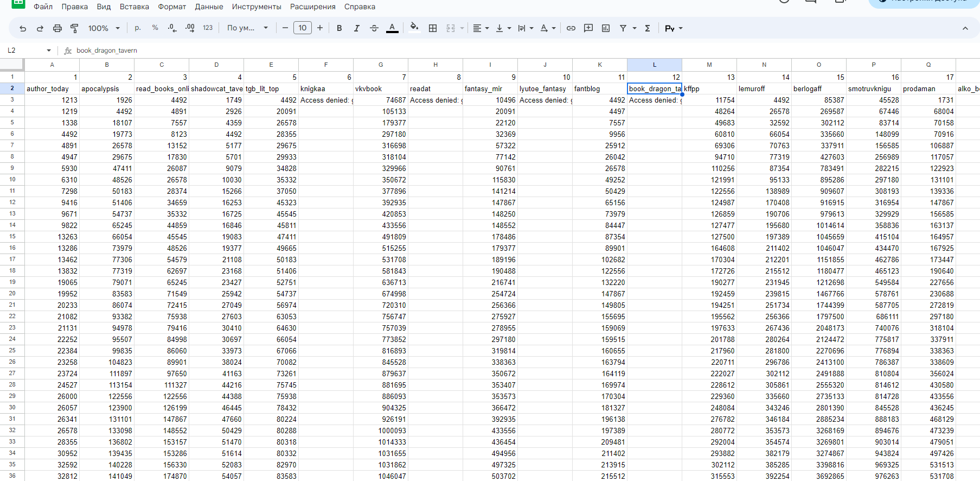Open the 100% zoom dropdown
The height and width of the screenshot is (481, 980).
(x=104, y=28)
